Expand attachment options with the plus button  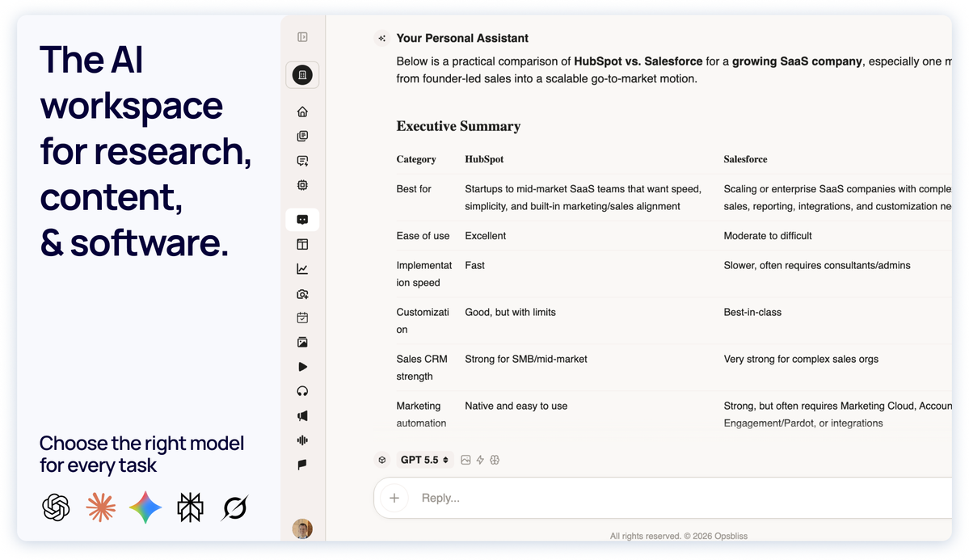(394, 499)
